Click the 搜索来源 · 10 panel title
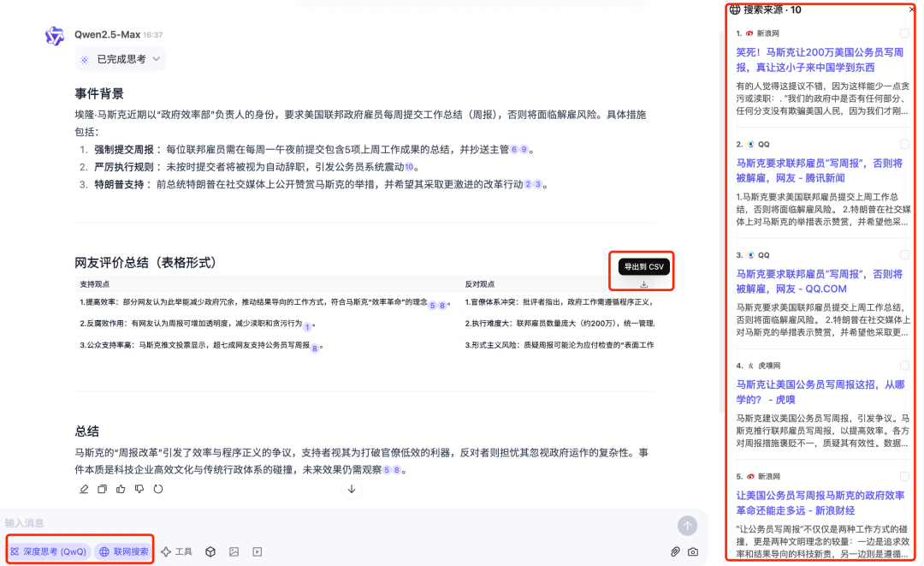The height and width of the screenshot is (566, 924). [x=772, y=9]
